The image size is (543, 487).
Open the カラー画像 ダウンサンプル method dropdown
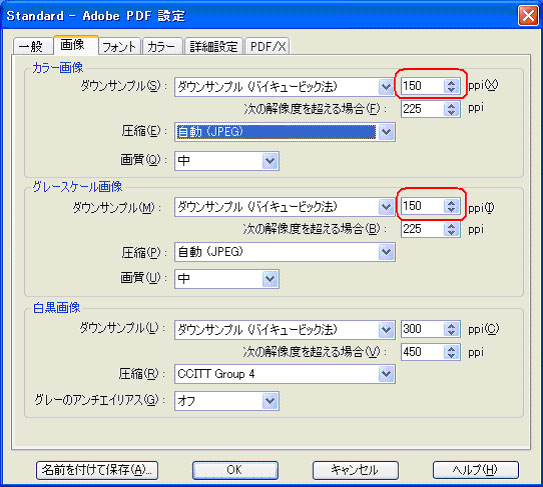(285, 87)
